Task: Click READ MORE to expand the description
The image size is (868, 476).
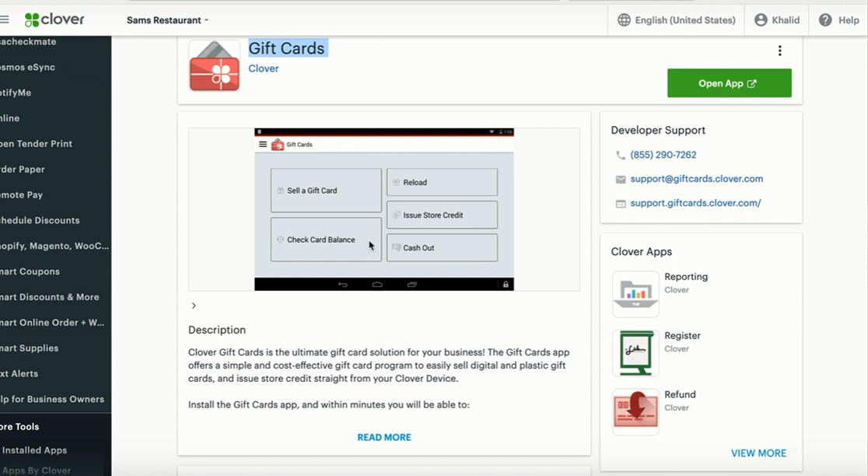Action: click(384, 437)
